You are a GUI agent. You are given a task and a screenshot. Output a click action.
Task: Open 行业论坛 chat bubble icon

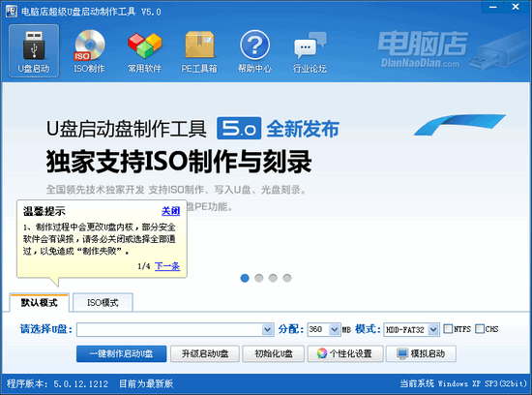tap(310, 51)
